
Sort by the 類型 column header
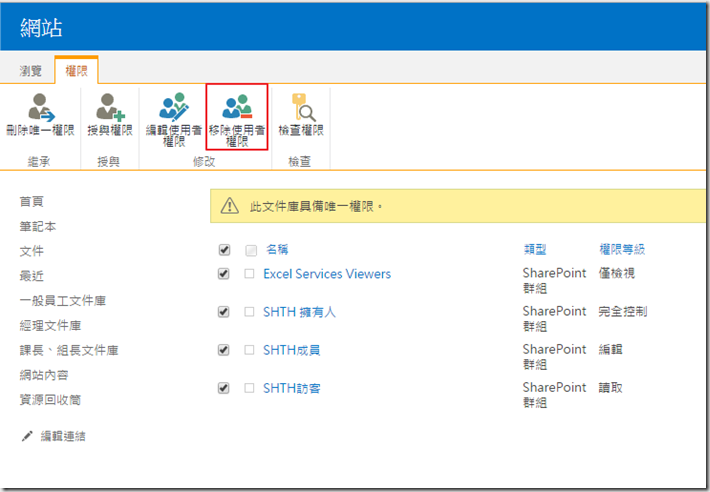coord(534,249)
